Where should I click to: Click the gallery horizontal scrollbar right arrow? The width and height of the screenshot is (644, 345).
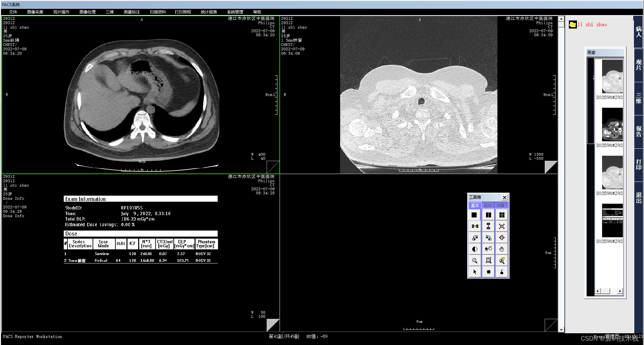pos(620,291)
